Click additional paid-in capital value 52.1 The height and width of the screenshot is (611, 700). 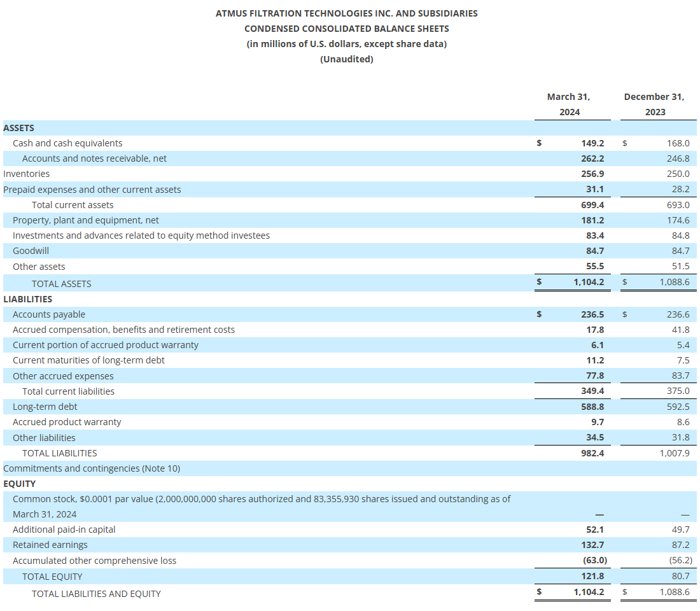pos(595,530)
